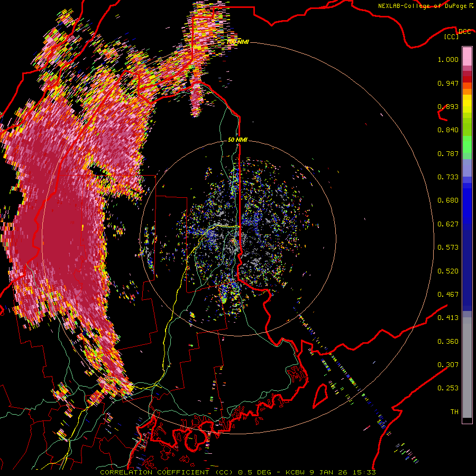Click the 0.307 scale label

coord(448,365)
